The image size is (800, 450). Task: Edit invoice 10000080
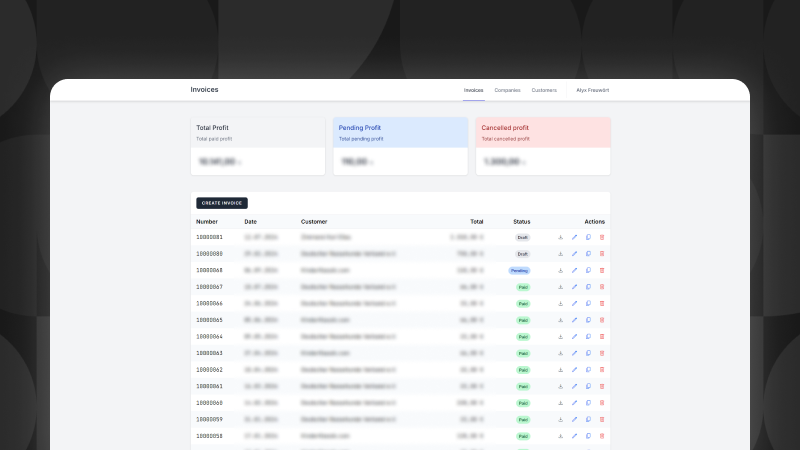(574, 254)
